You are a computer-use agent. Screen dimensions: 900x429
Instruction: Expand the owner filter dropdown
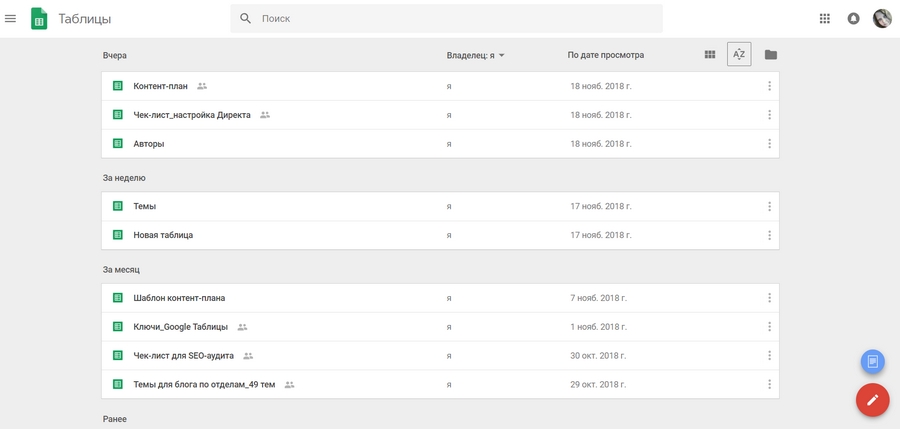point(476,55)
